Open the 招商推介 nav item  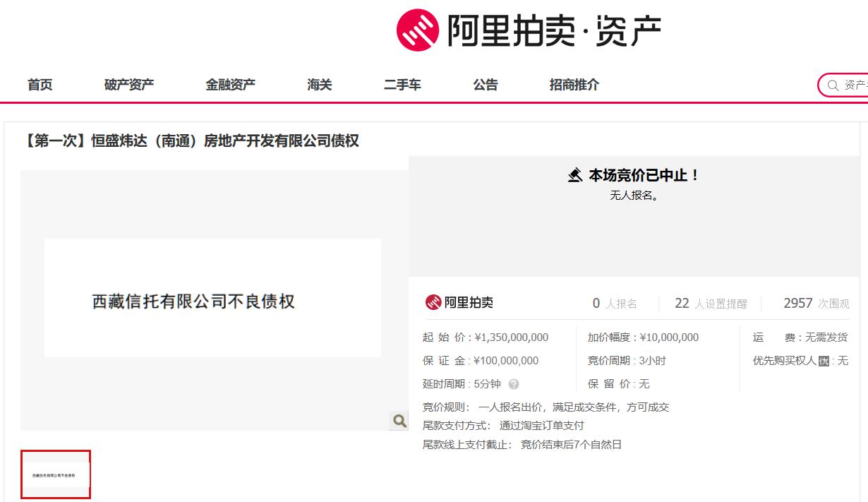pyautogui.click(x=574, y=85)
